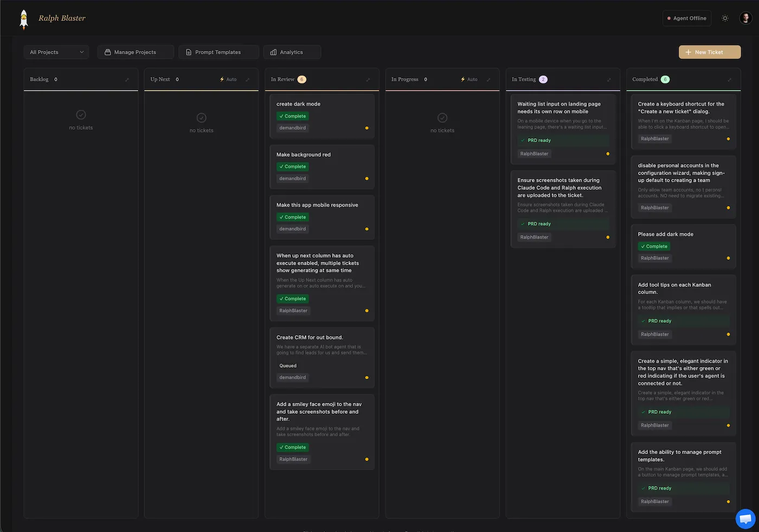Expand the In Review column fullscreen
759x532 pixels.
368,79
